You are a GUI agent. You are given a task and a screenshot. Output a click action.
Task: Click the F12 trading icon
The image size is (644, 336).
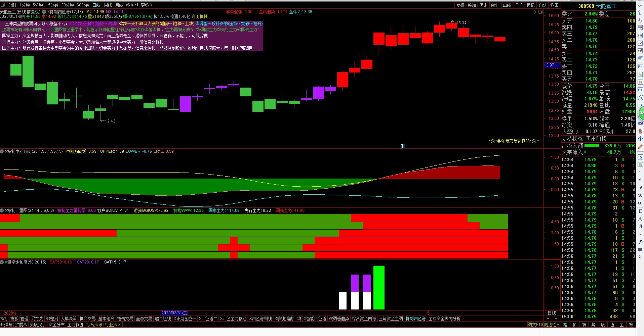[640, 90]
